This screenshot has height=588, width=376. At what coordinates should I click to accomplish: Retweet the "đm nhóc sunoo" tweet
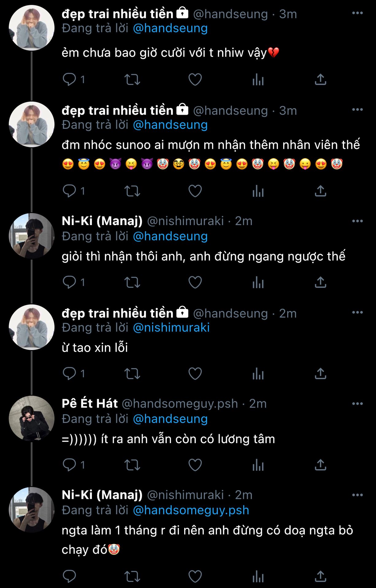pyautogui.click(x=132, y=191)
